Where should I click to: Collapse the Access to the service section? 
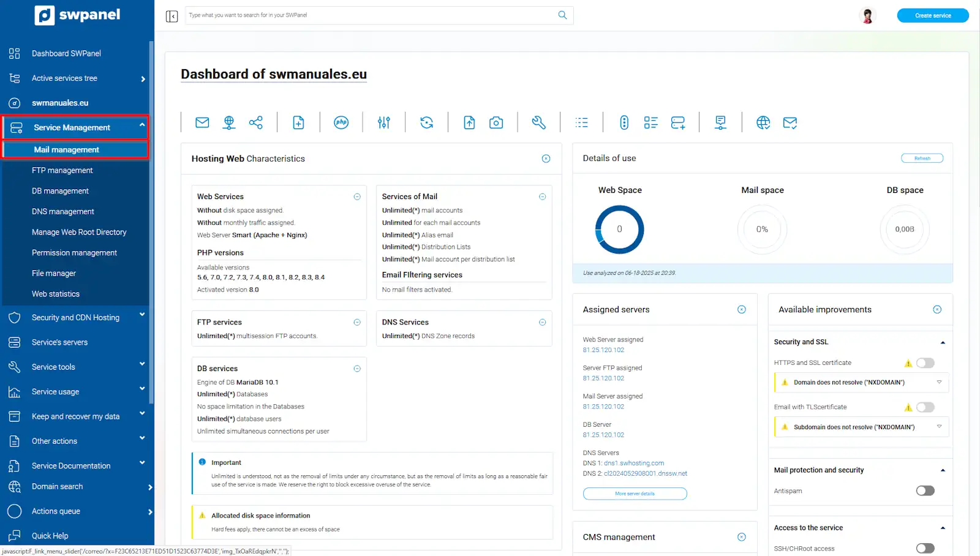click(943, 528)
